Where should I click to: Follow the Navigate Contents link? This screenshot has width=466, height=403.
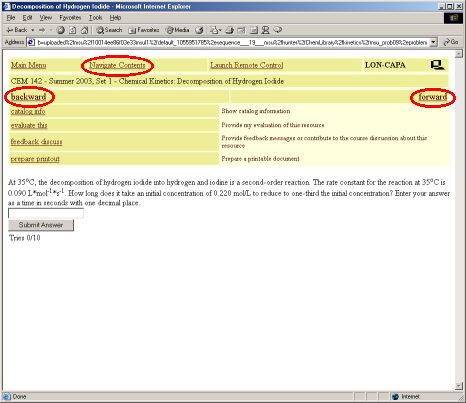(x=117, y=65)
